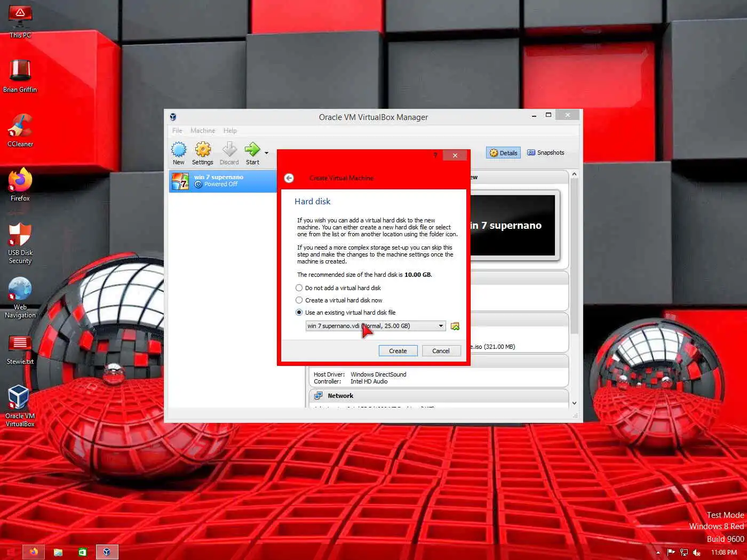Viewport: 747px width, 560px height.
Task: Click the Firefox taskbar icon
Action: tap(34, 552)
